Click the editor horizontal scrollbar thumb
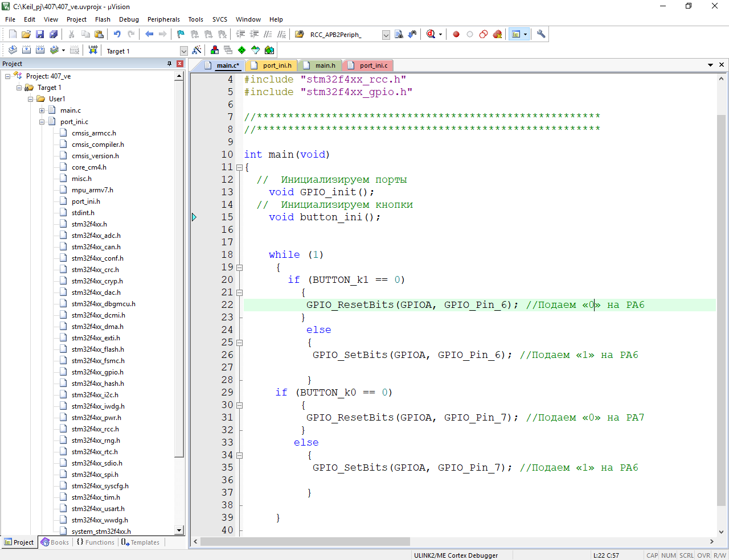 coord(305,541)
